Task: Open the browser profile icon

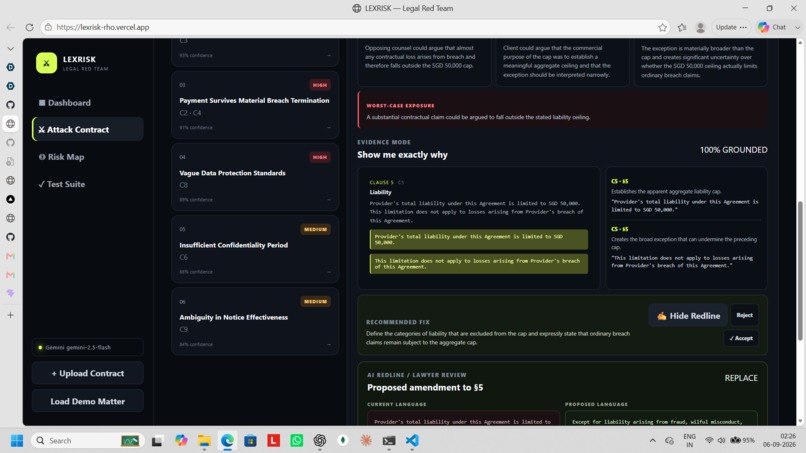Action: coord(700,27)
